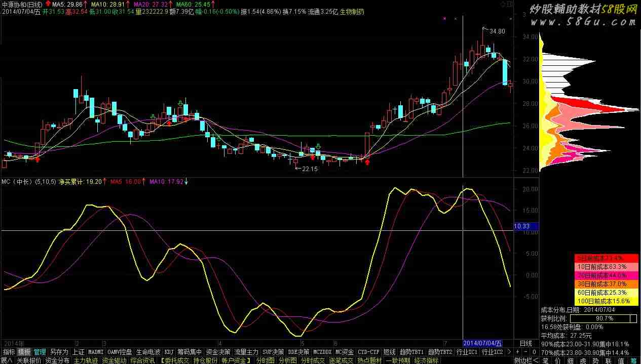Click 另存为 to save the template

(x=59, y=352)
